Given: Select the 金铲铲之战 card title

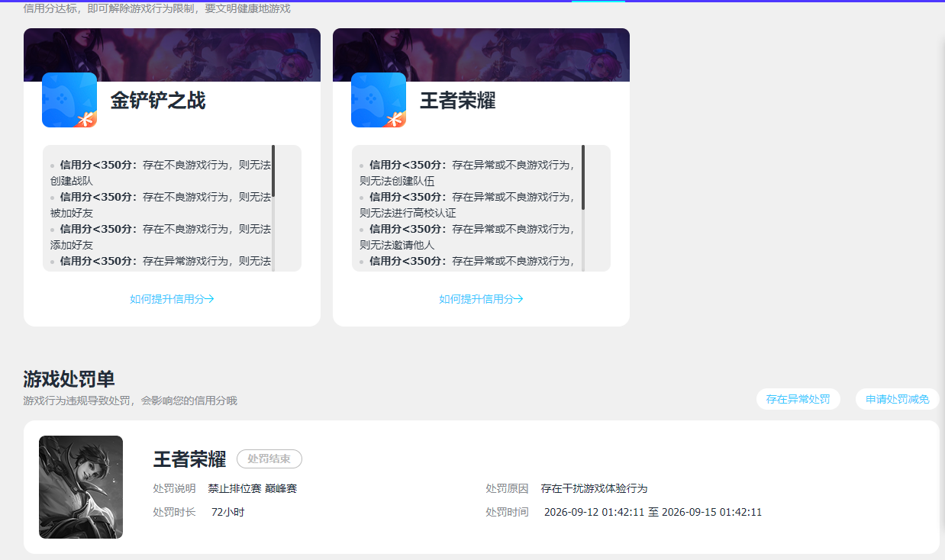Looking at the screenshot, I should click(158, 101).
